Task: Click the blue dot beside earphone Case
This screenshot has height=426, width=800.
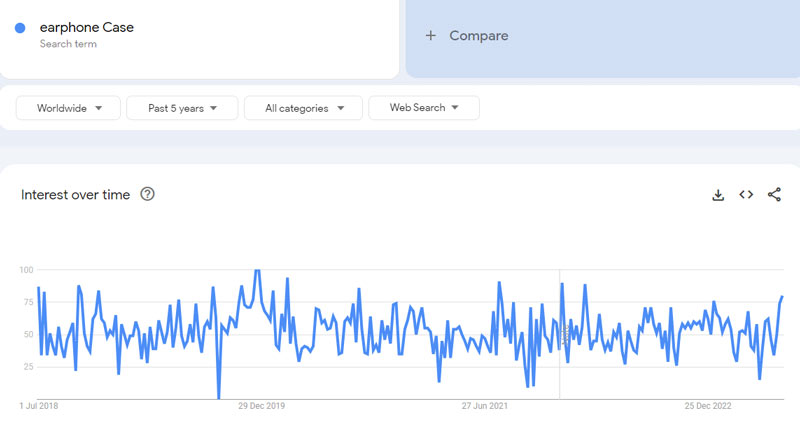Action: pos(20,28)
